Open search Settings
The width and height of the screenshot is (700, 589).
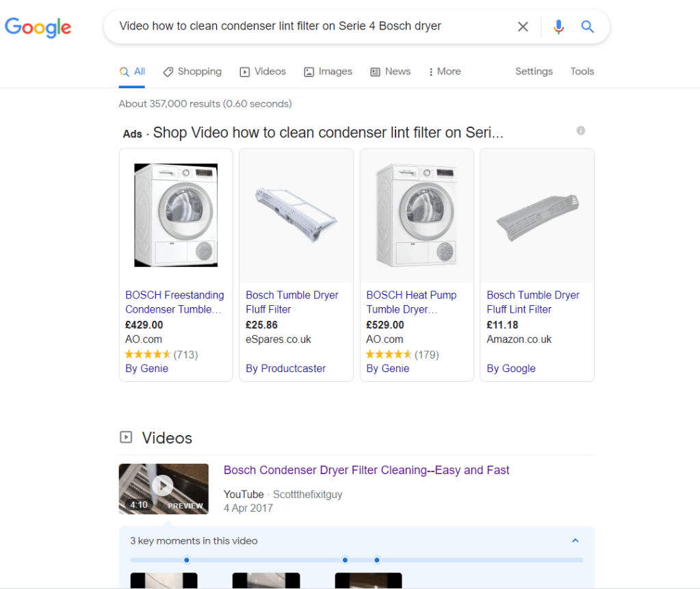[x=534, y=71]
